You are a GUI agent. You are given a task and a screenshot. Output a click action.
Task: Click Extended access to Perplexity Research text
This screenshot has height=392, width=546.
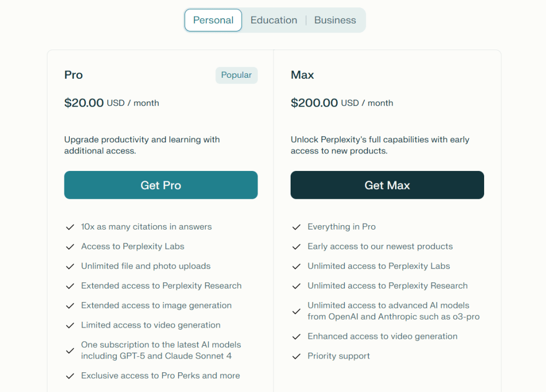pyautogui.click(x=161, y=286)
